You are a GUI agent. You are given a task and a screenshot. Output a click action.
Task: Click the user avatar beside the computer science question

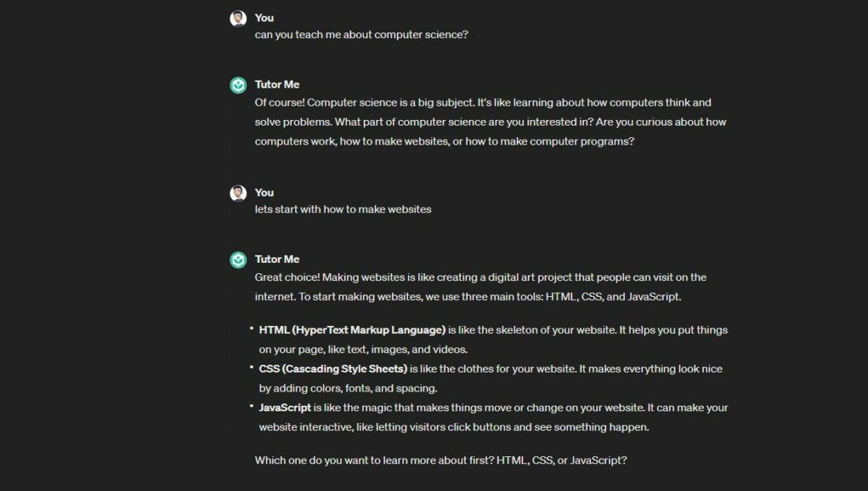pyautogui.click(x=238, y=18)
